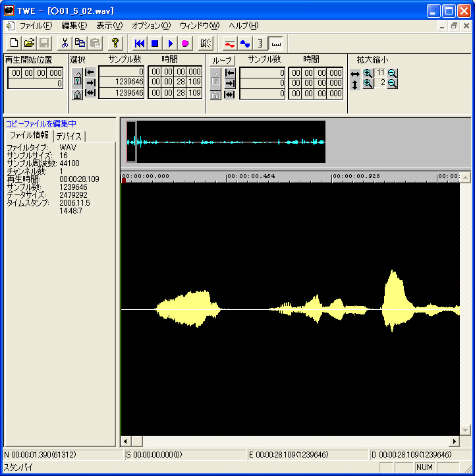Viewport: 475px width, 476px height.
Task: Click the ruler mark at 00:00:00.464
Action: [x=251, y=177]
